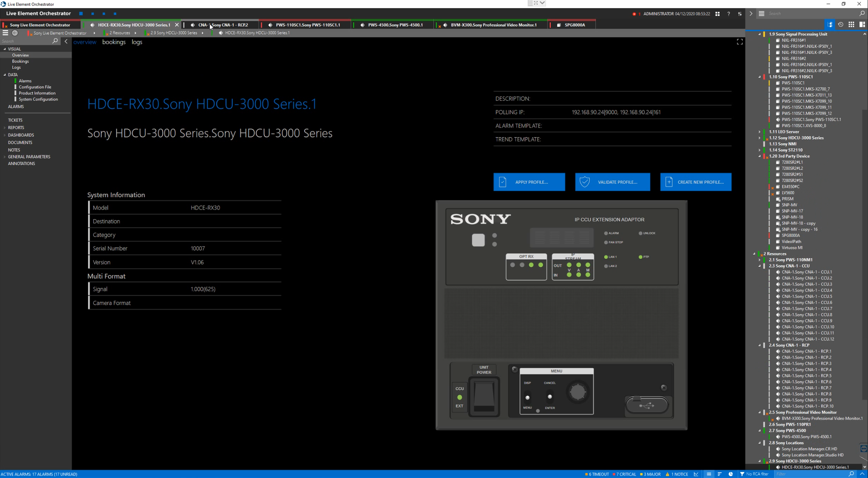Select alarm list view icon in status bar
Viewport: 868px width, 478px height.
709,474
